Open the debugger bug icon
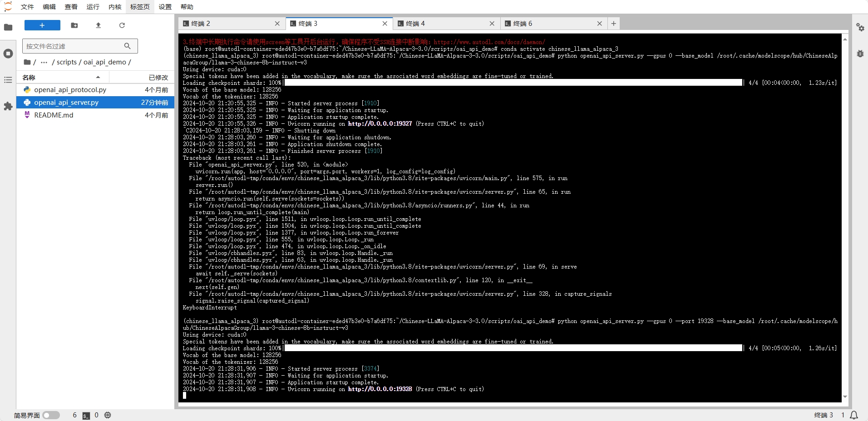 tap(860, 54)
